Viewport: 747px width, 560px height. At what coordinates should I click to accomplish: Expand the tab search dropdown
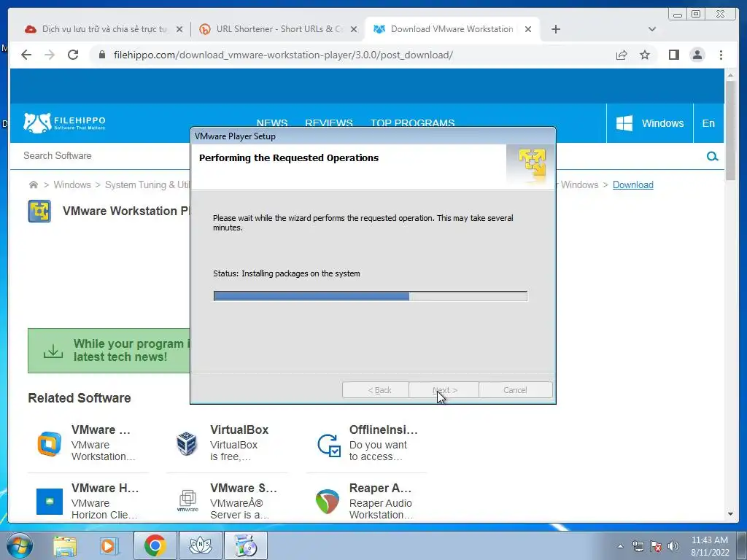pos(652,29)
